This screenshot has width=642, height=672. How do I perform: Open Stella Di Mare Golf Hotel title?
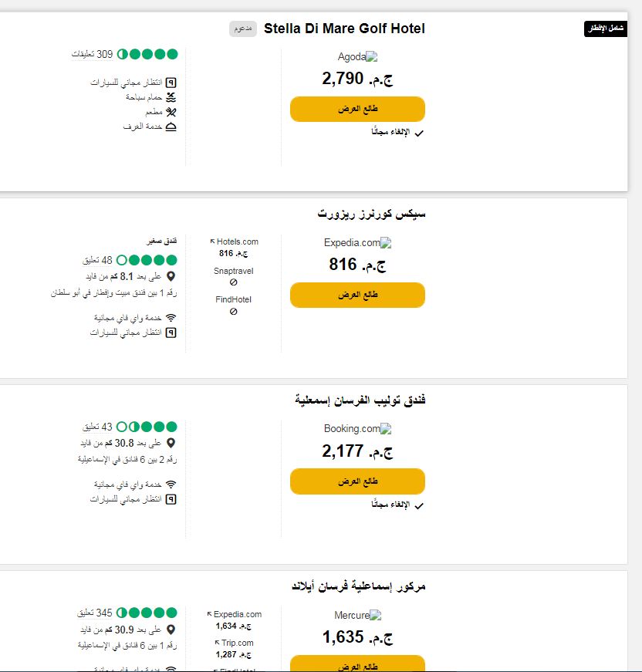coord(344,29)
